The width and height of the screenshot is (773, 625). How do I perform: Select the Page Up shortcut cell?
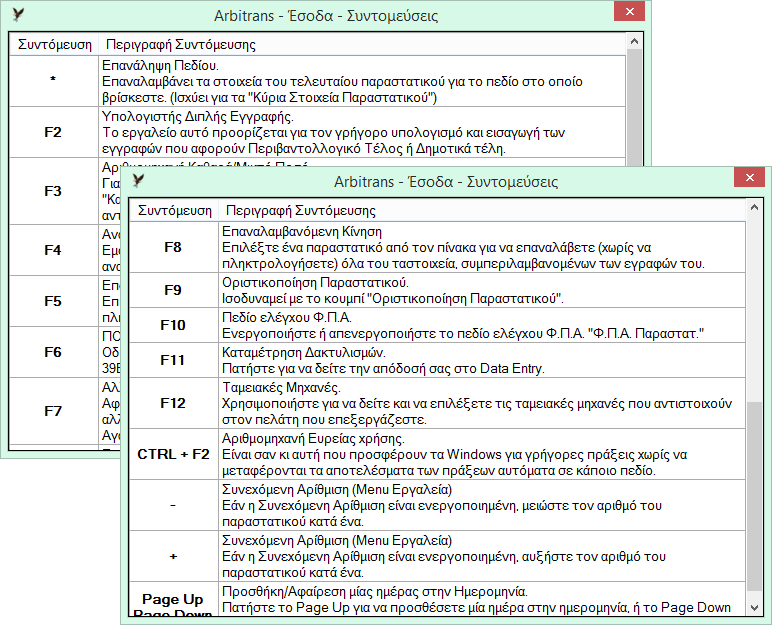tap(174, 599)
